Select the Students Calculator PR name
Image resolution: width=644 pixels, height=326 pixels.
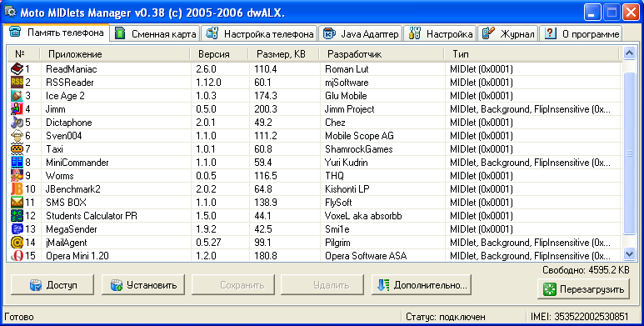click(91, 216)
